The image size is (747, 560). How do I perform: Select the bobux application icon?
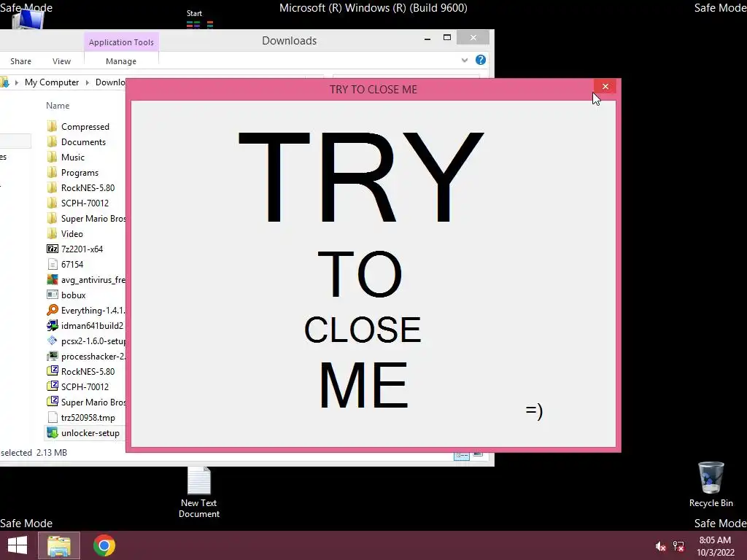53,295
